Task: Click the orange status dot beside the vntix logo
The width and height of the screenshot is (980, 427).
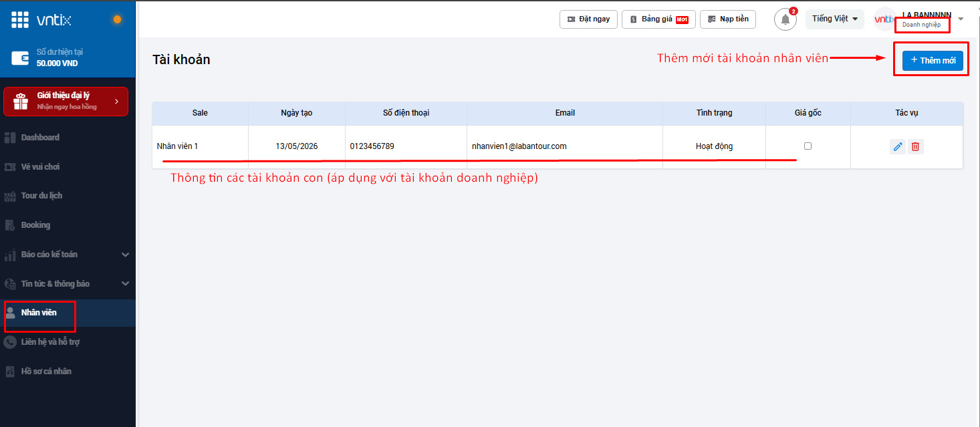Action: click(118, 19)
